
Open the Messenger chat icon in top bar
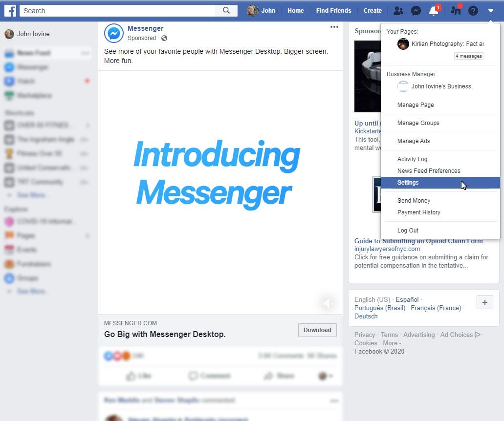416,11
